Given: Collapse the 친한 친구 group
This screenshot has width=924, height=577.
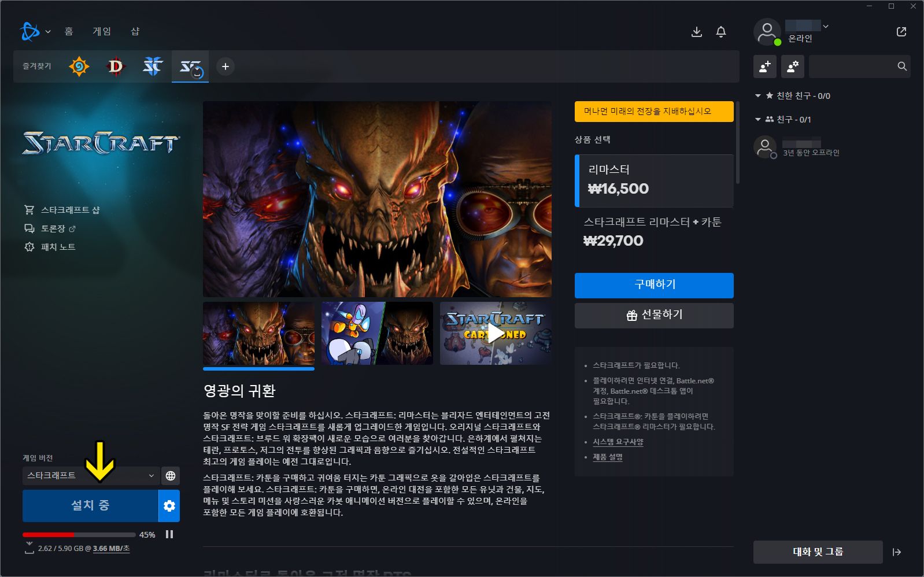Looking at the screenshot, I should coord(758,96).
